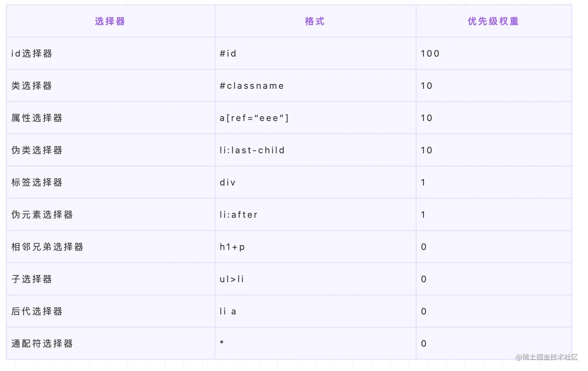Image resolution: width=588 pixels, height=371 pixels.
Task: Click the 优先级权重 column header
Action: pyautogui.click(x=493, y=21)
